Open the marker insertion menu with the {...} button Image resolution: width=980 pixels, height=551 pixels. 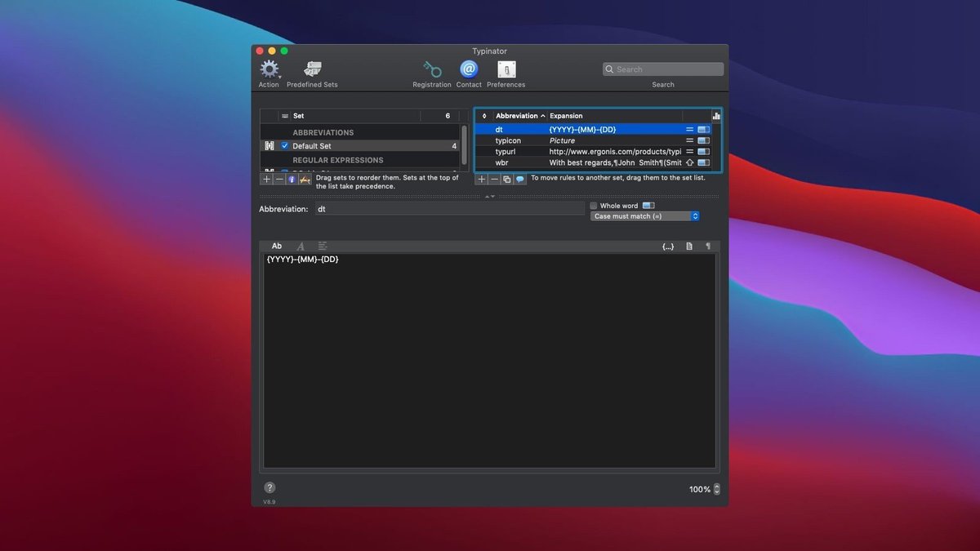tap(668, 245)
